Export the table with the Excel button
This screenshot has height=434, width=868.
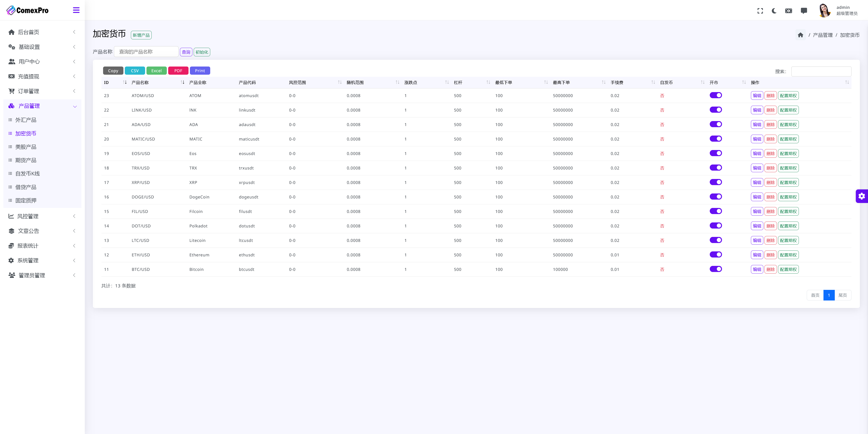156,71
